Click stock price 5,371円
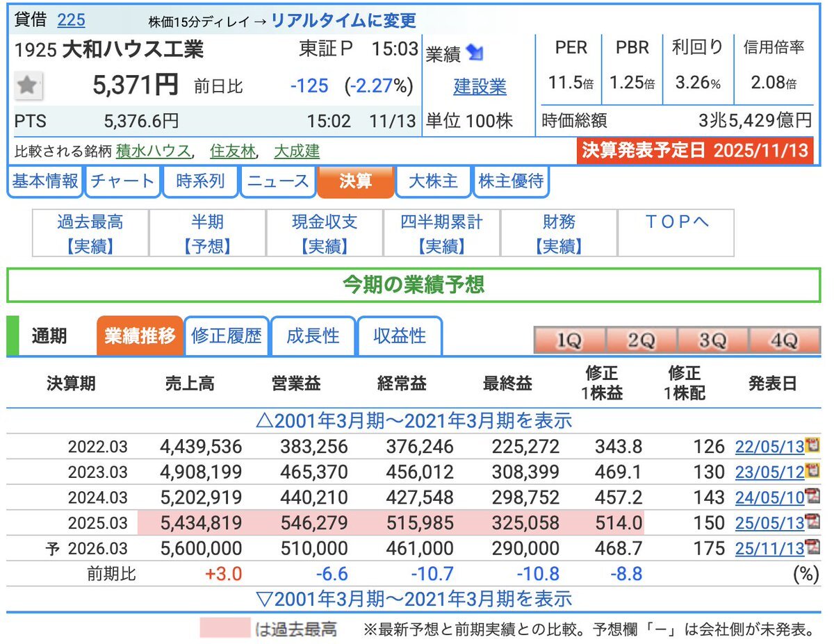Image resolution: width=834 pixels, height=644 pixels. point(136,85)
